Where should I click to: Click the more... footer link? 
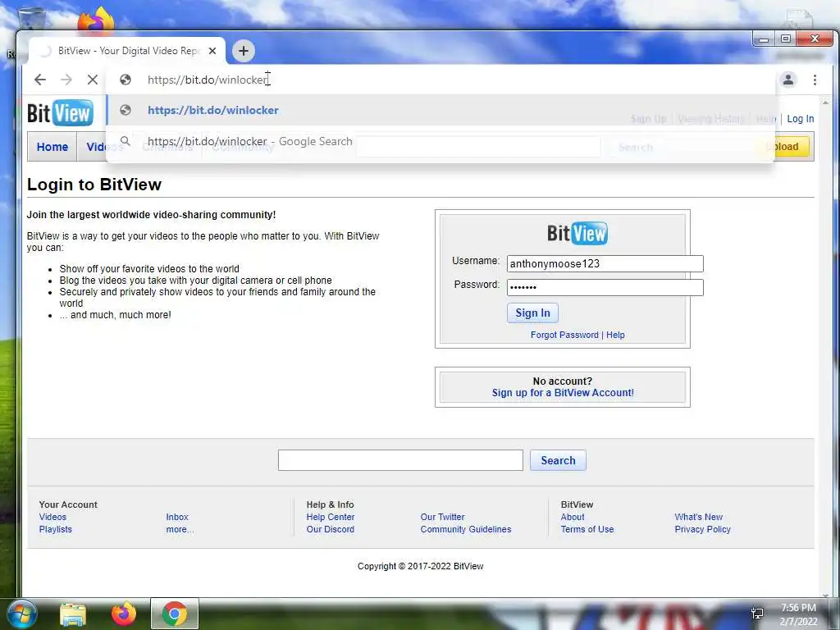(x=180, y=529)
